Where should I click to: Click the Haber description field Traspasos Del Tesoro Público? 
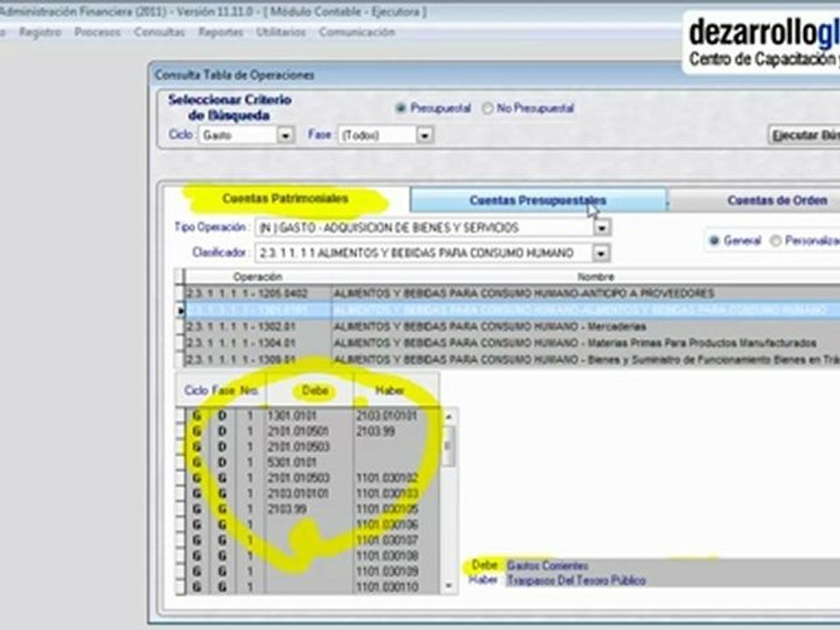tap(672, 580)
